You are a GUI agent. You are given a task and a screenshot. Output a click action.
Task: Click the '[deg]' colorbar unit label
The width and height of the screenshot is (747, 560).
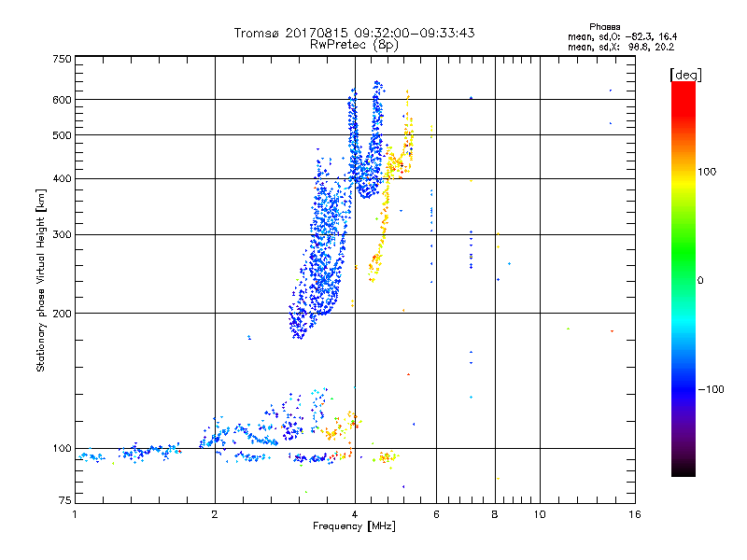[x=685, y=75]
